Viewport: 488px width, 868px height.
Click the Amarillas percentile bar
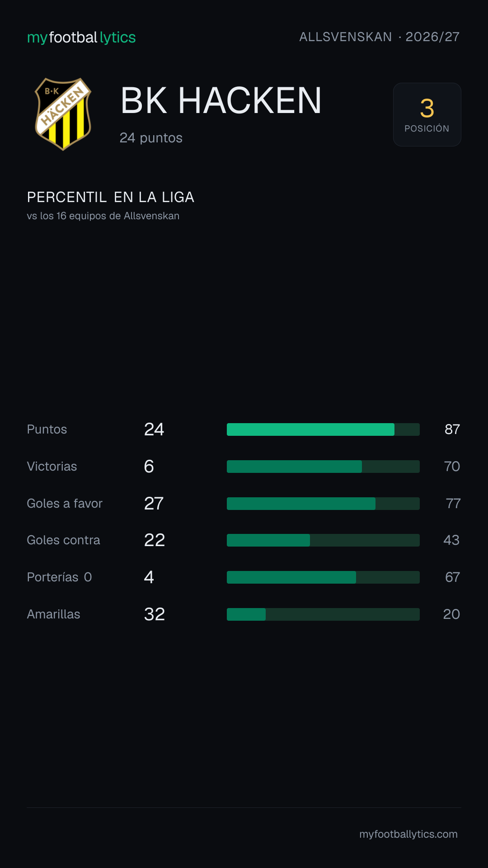pyautogui.click(x=323, y=614)
